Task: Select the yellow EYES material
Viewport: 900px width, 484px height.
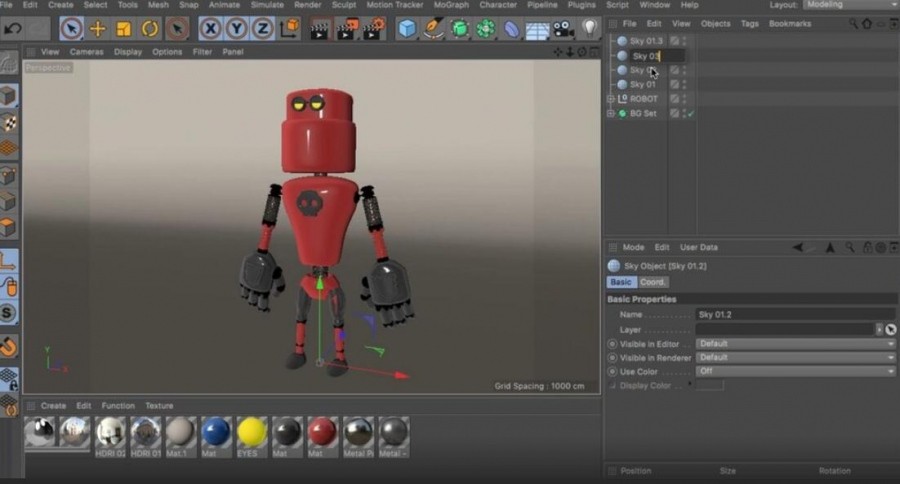Action: point(251,437)
